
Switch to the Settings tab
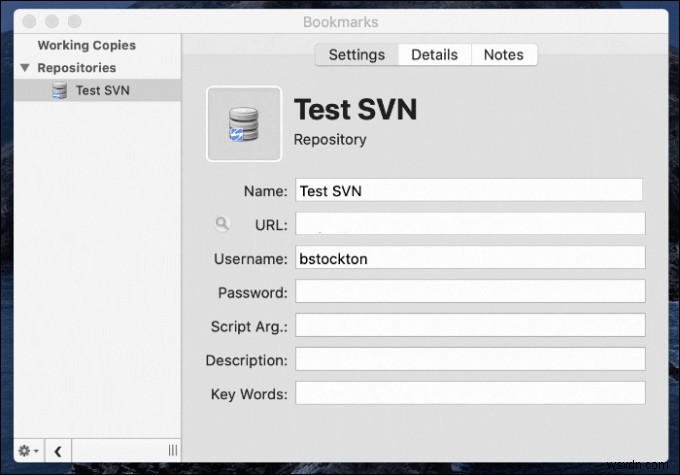[357, 55]
